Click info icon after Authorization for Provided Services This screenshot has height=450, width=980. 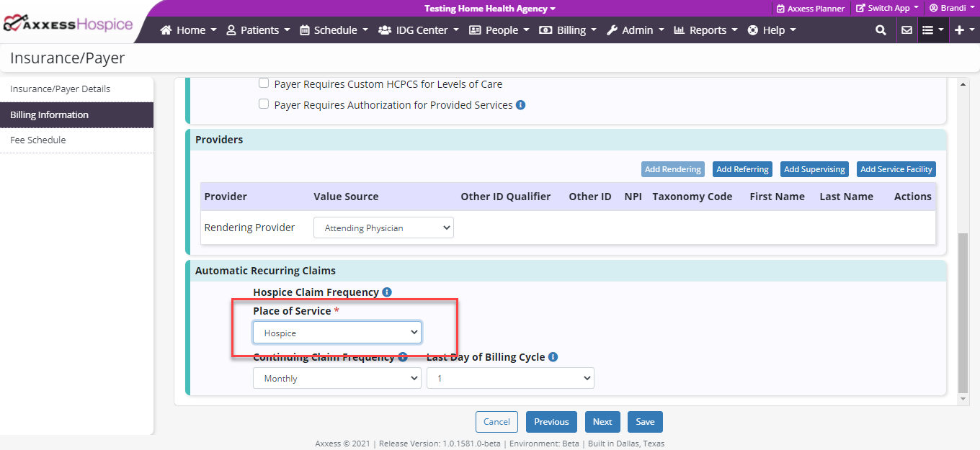521,105
